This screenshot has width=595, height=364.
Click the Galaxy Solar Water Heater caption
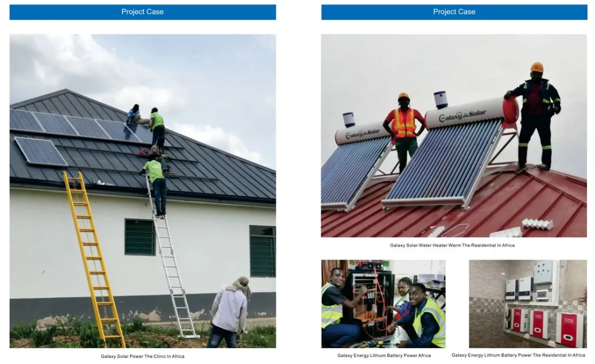click(x=452, y=245)
